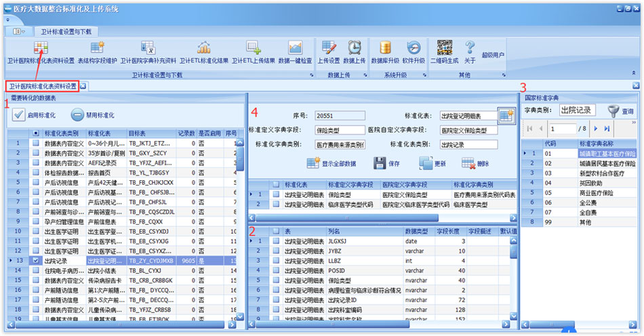Go to next dictionary page
This screenshot has width=644, height=336.
596,129
